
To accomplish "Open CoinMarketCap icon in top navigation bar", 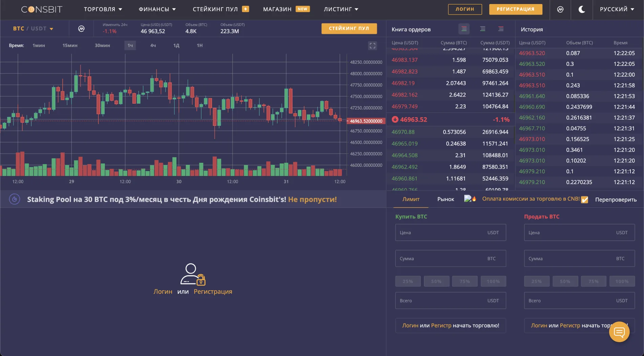I will click(560, 9).
